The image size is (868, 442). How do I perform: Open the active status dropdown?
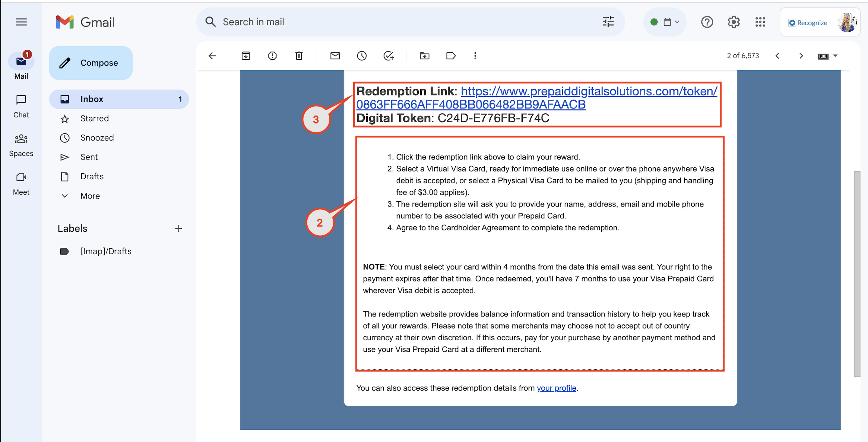(x=665, y=22)
